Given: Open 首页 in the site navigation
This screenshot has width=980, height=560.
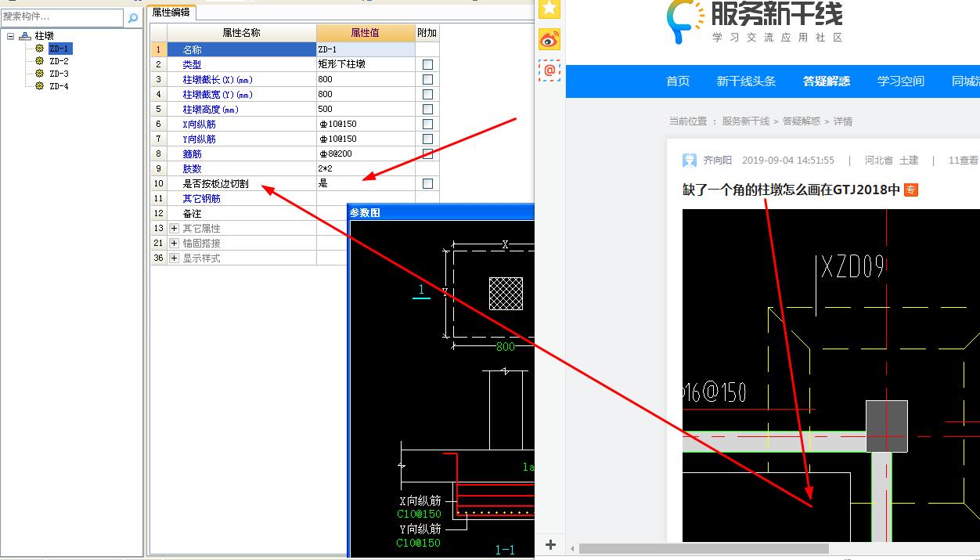Looking at the screenshot, I should (678, 81).
